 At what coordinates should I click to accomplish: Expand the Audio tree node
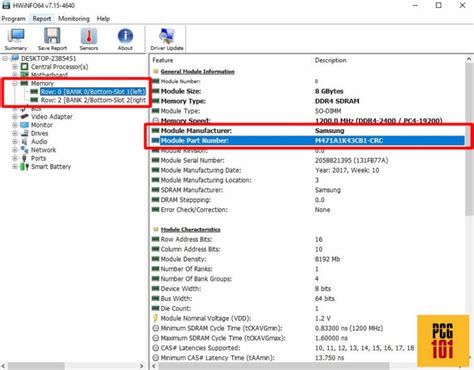(15, 141)
